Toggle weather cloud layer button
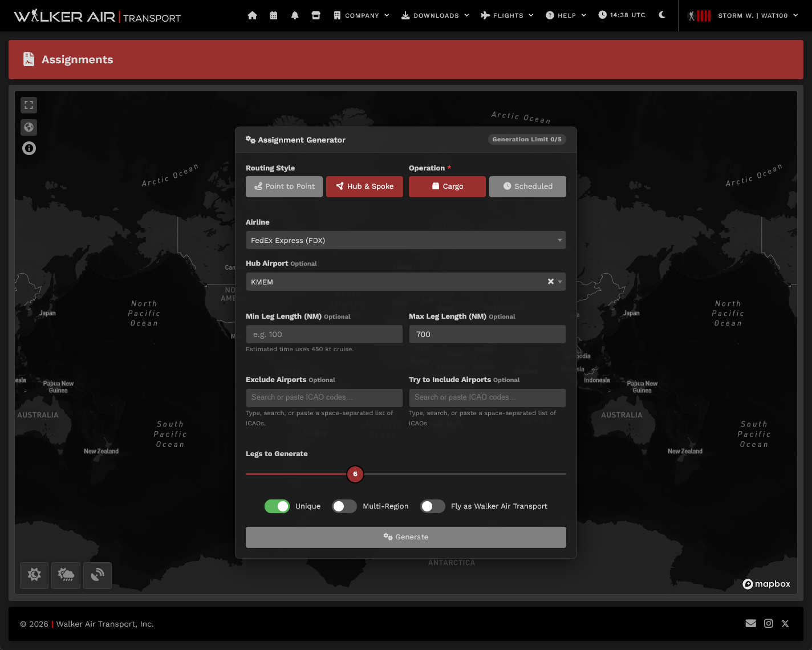The width and height of the screenshot is (812, 650). point(66,575)
